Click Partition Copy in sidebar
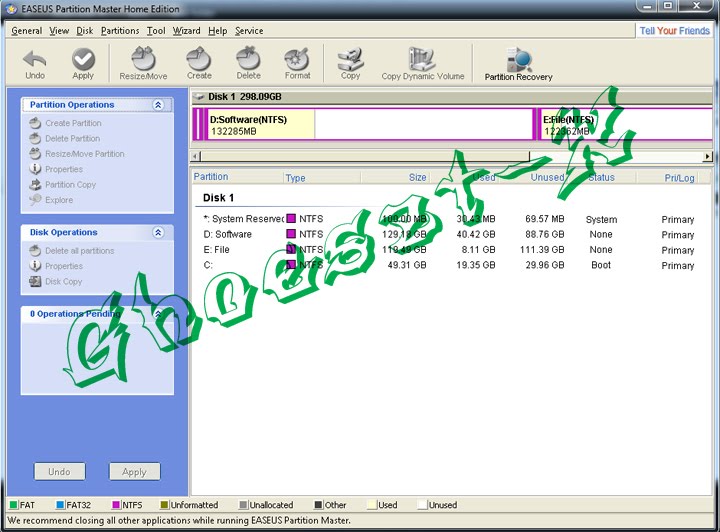Image resolution: width=720 pixels, height=532 pixels. point(62,185)
